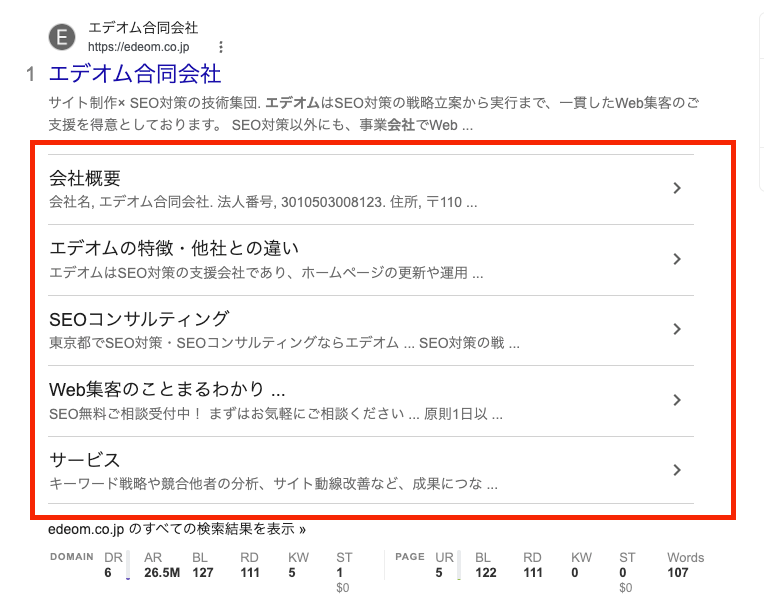Click snippet text キーワード戦略や競合他者の分析
This screenshot has height=612, width=764.
pyautogui.click(x=273, y=483)
